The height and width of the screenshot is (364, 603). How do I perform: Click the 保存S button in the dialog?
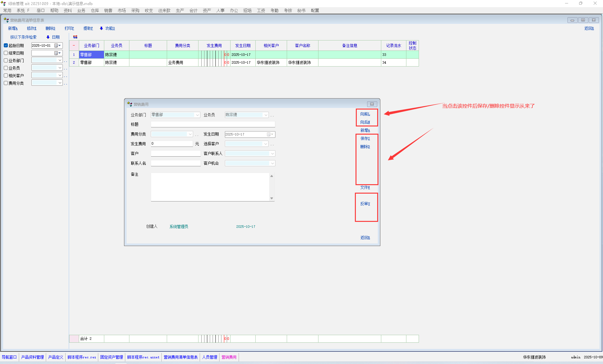tap(365, 138)
